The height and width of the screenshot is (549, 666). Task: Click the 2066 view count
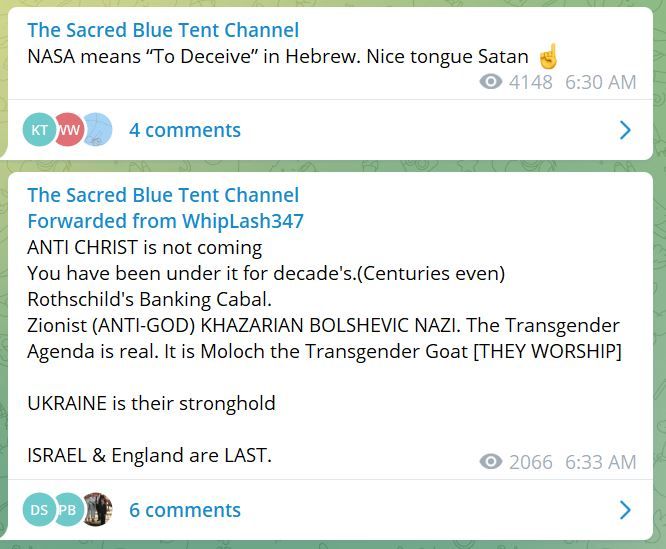tap(530, 462)
